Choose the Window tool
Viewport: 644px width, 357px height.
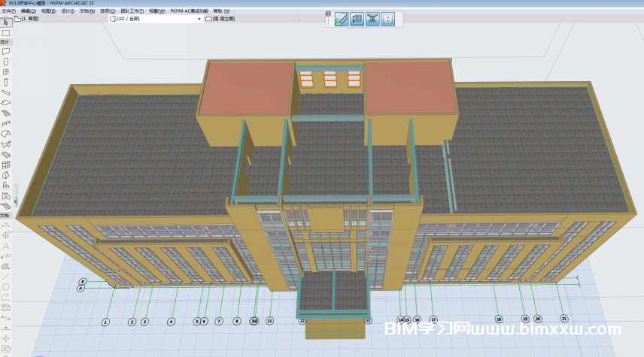(5, 72)
